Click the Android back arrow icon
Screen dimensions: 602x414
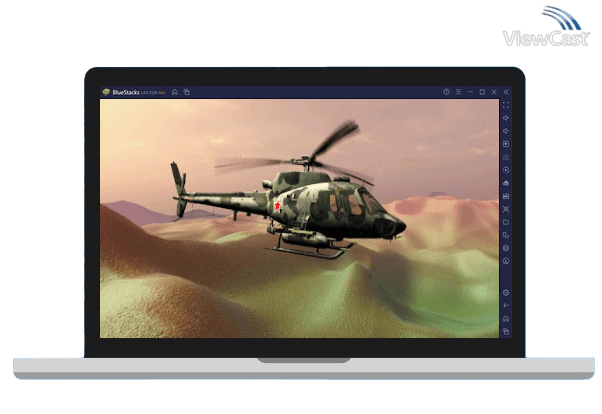click(x=506, y=305)
